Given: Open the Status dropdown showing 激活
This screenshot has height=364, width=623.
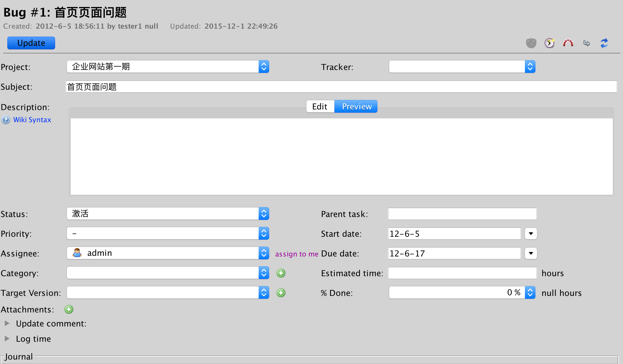Looking at the screenshot, I should point(168,214).
